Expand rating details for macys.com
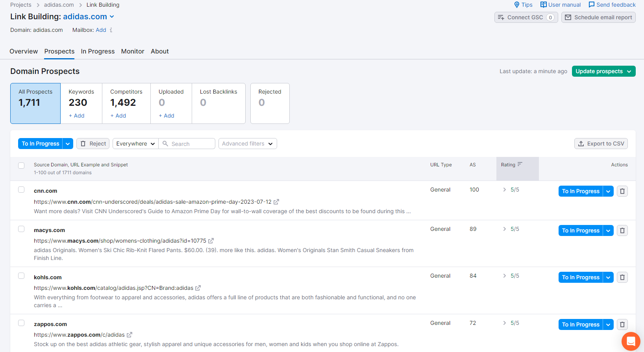644x352 pixels. [505, 229]
